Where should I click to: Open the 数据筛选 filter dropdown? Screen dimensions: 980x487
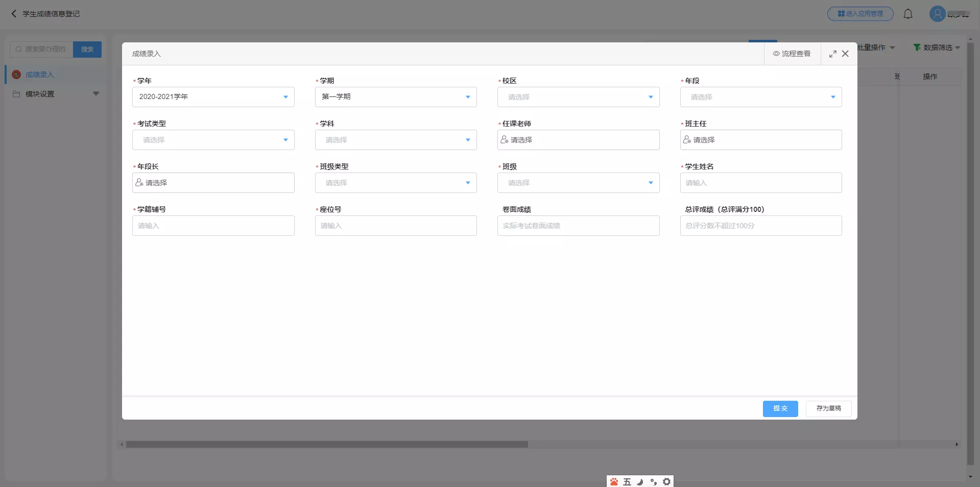[x=937, y=47]
